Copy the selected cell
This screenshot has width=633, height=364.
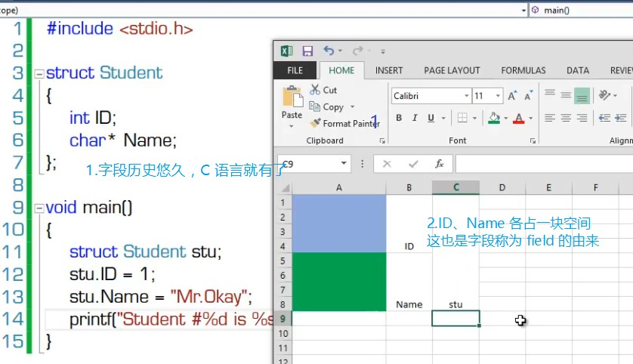click(326, 107)
